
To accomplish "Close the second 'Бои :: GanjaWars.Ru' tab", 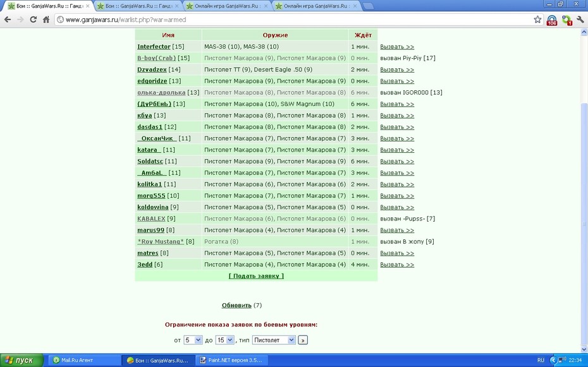I will click(x=176, y=6).
